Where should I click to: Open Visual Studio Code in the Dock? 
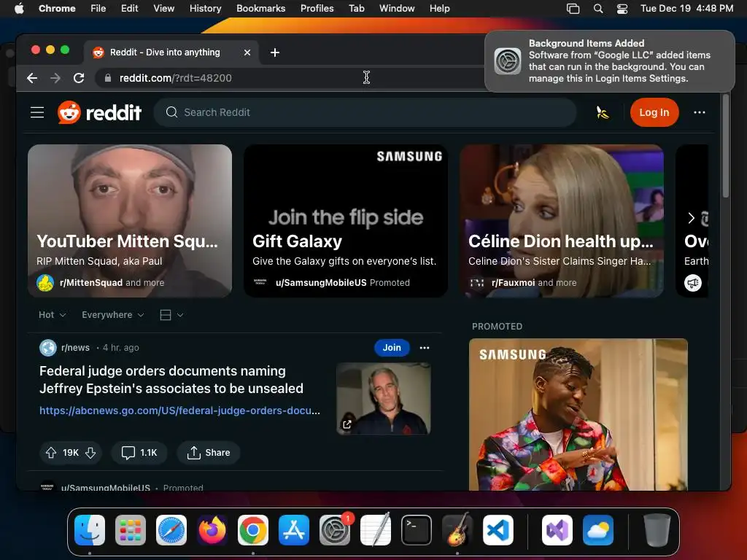click(x=498, y=530)
